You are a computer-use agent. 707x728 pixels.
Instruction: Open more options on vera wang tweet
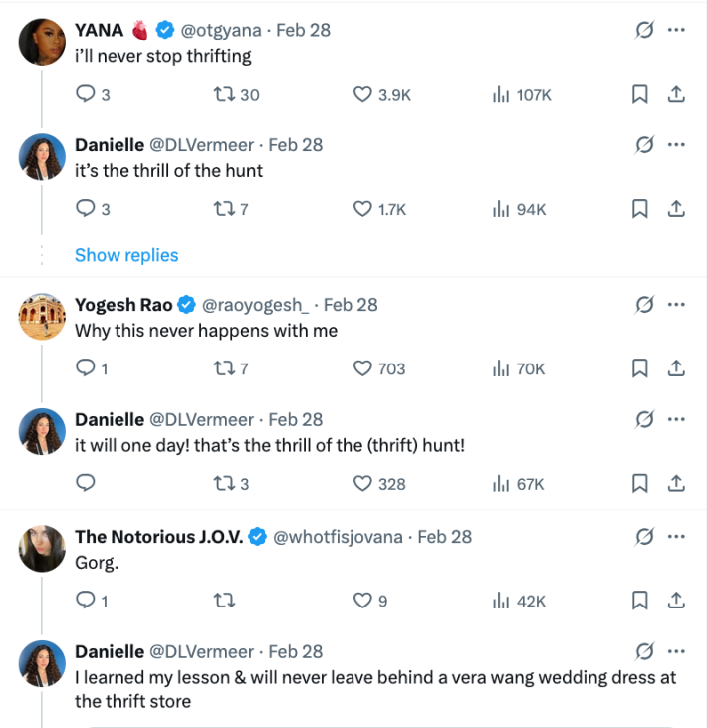[676, 651]
